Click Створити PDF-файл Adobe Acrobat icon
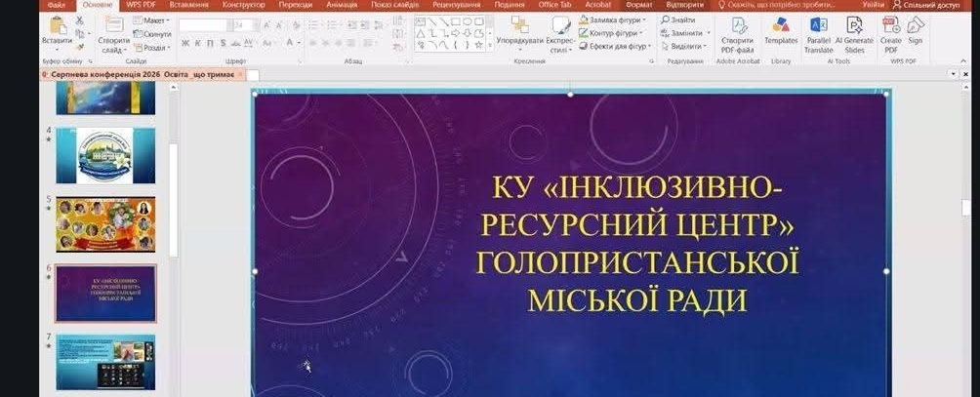This screenshot has width=980, height=397. tap(739, 25)
